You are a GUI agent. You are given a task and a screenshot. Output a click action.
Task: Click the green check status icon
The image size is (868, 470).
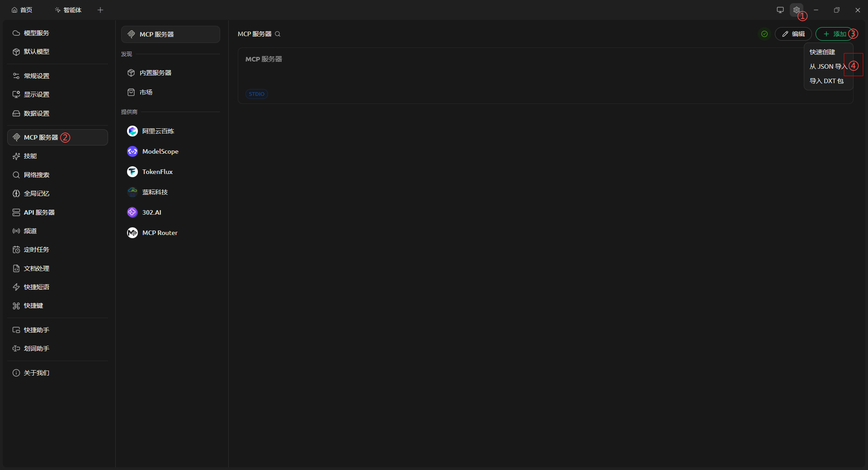[764, 34]
